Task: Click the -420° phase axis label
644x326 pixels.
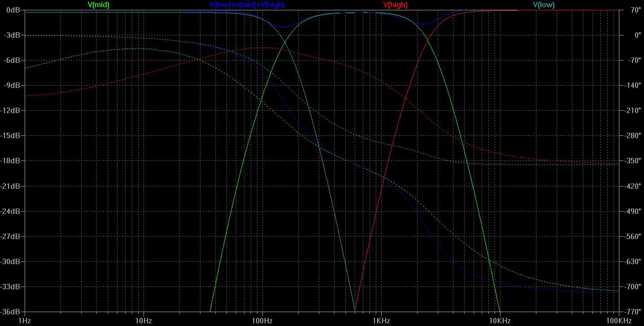Action: point(632,186)
